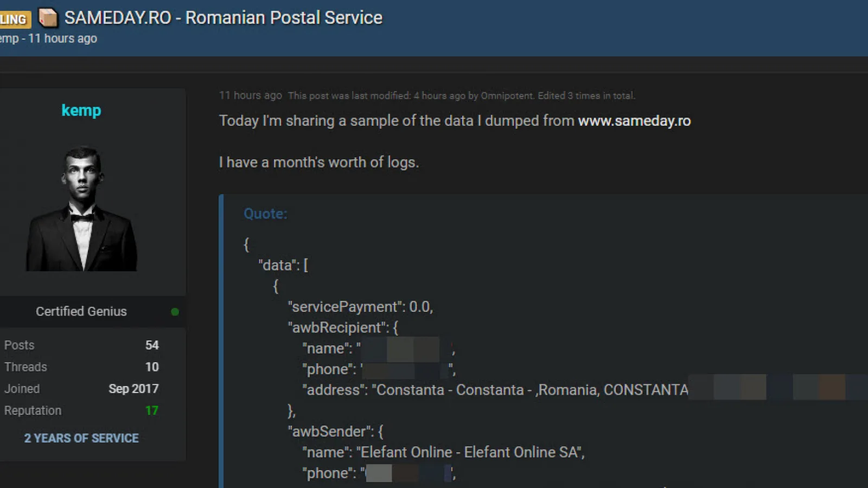Click the Reputation value 17
The height and width of the screenshot is (488, 868).
(x=152, y=410)
